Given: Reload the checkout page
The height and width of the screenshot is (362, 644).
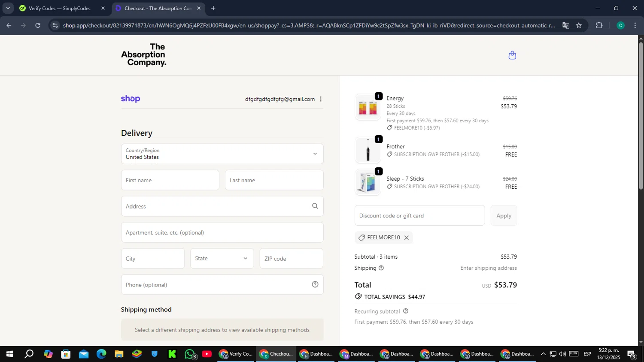Looking at the screenshot, I should click(38, 25).
